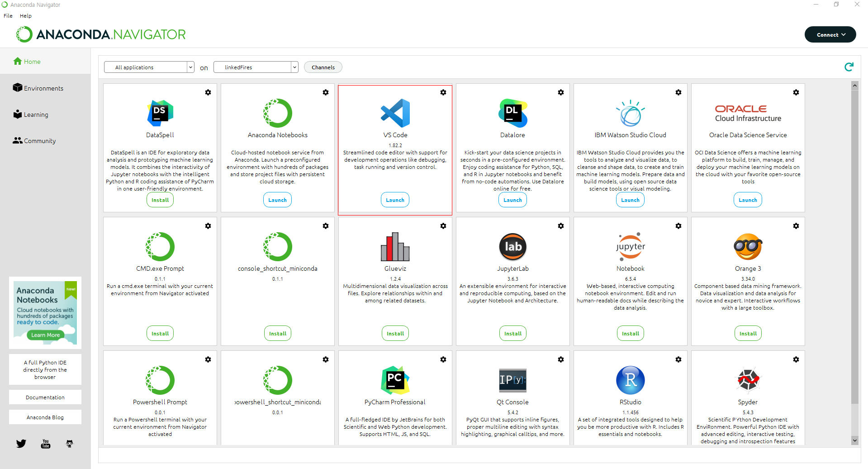Refresh the applications list
Image resolution: width=868 pixels, height=469 pixels.
[849, 67]
